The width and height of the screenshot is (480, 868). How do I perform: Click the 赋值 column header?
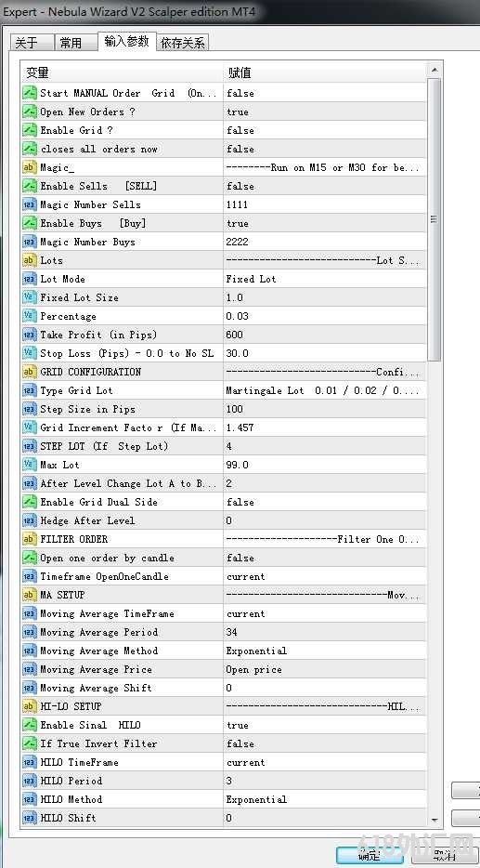pyautogui.click(x=325, y=72)
